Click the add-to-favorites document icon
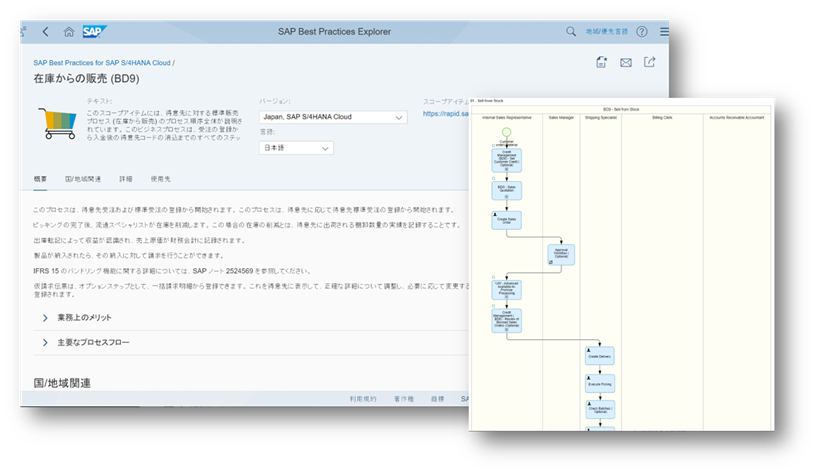The height and width of the screenshot is (473, 816). [x=602, y=62]
